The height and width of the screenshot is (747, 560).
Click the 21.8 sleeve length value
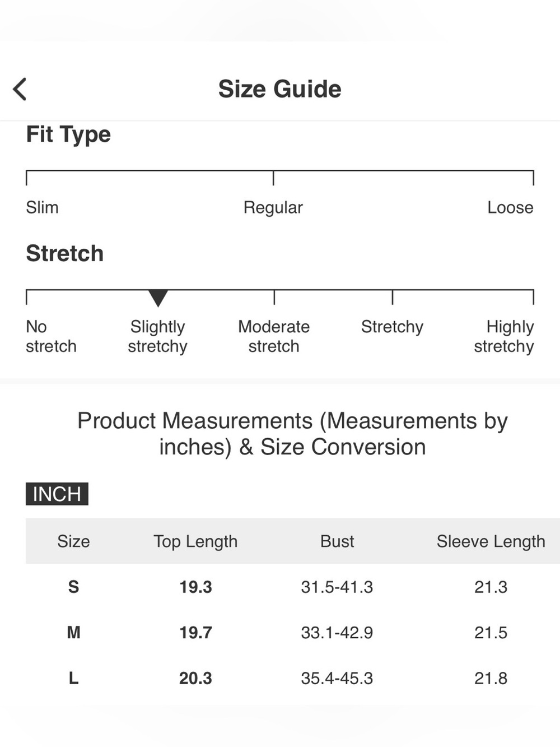(x=491, y=678)
